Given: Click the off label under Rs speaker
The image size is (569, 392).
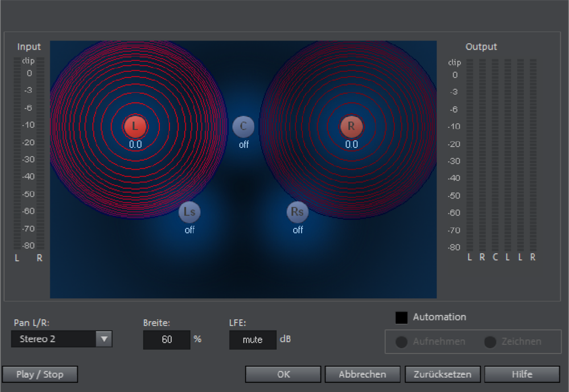Looking at the screenshot, I should (298, 230).
